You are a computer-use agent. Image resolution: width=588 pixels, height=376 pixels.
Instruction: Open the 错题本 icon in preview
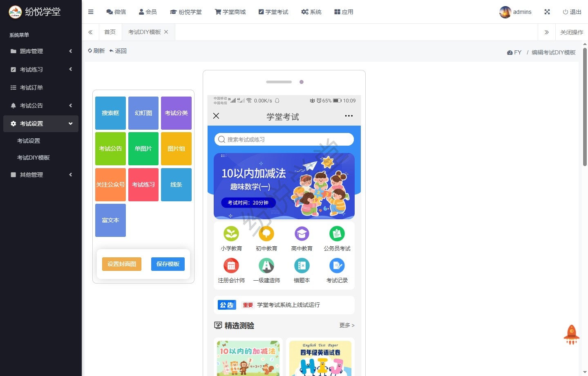[x=302, y=266]
